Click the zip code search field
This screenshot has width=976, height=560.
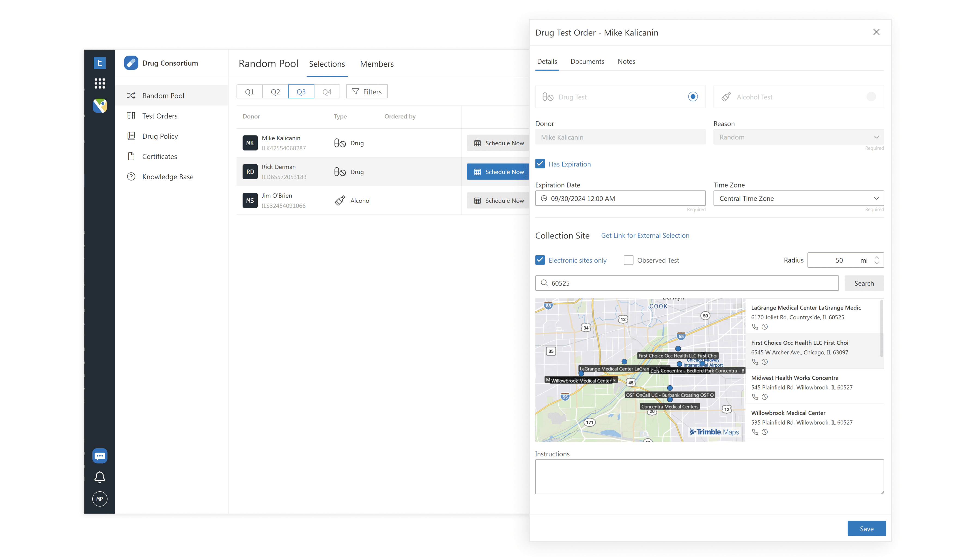(x=687, y=283)
